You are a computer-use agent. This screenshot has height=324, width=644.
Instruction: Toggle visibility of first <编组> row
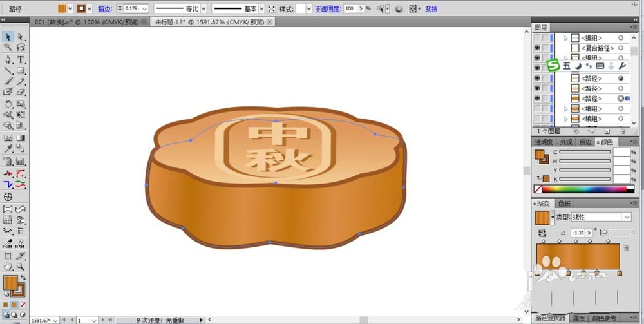click(x=537, y=38)
